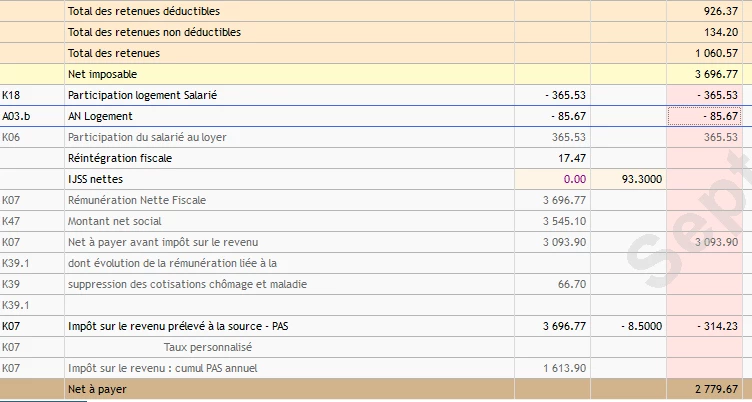Viewport: 752px width, 402px height.
Task: Click the 66.70 cotisations chômage value
Action: coord(571,284)
